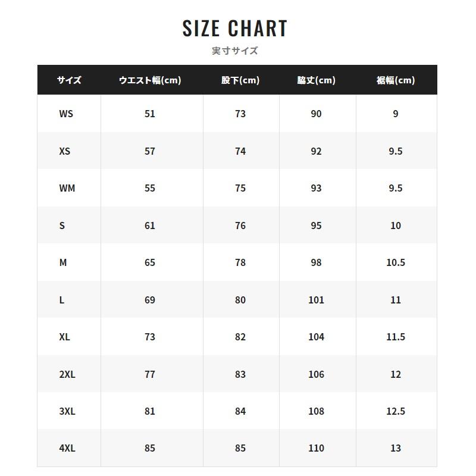
Task: Click side length value 101 in L row
Action: (316, 300)
